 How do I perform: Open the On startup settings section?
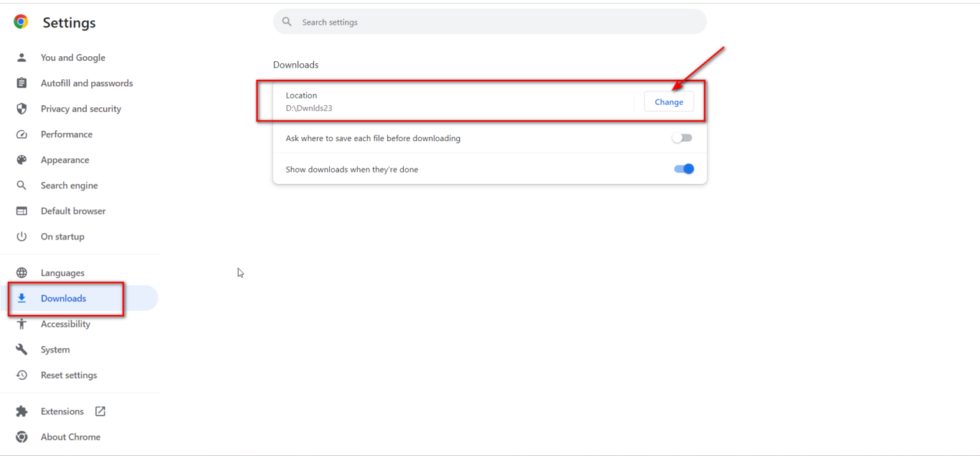(x=63, y=236)
